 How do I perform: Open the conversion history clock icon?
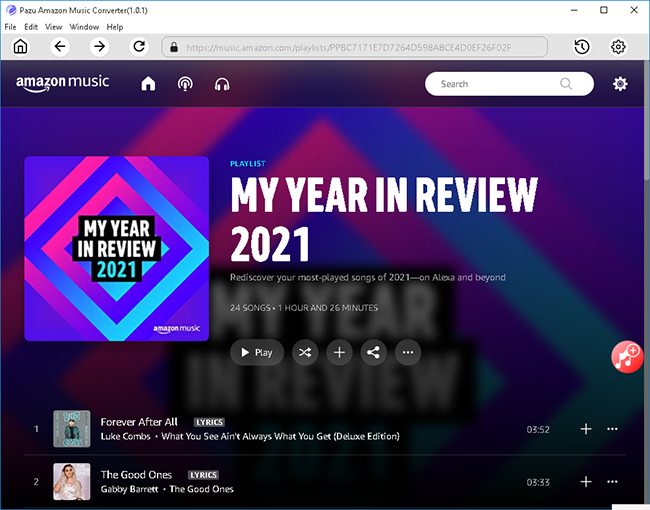pyautogui.click(x=582, y=47)
